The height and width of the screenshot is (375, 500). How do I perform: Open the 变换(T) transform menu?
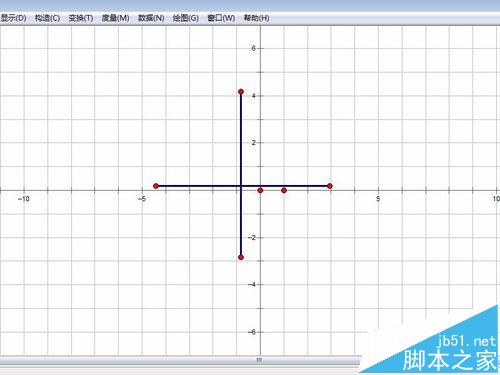pos(81,18)
